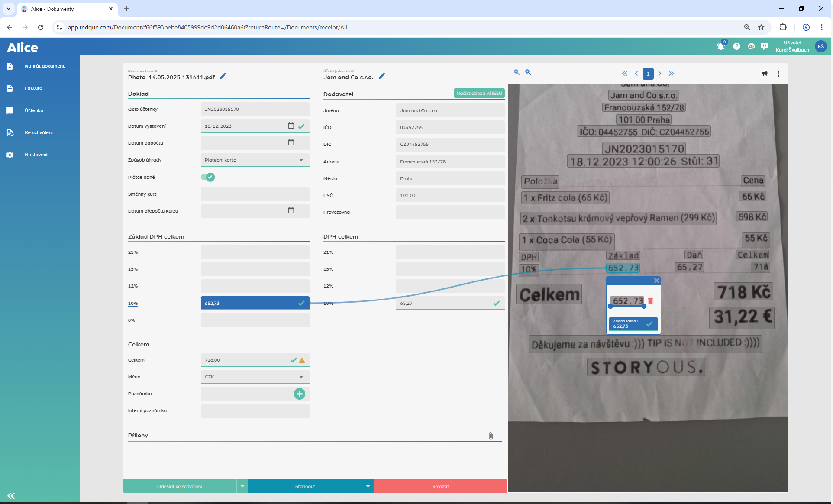Image resolution: width=833 pixels, height=504 pixels.
Task: Attach a file with paperclip icon
Action: pyautogui.click(x=491, y=436)
